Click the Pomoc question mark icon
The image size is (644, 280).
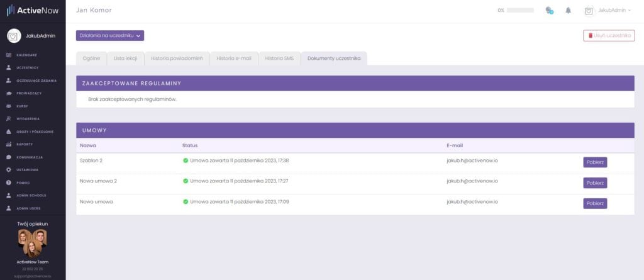9,182
